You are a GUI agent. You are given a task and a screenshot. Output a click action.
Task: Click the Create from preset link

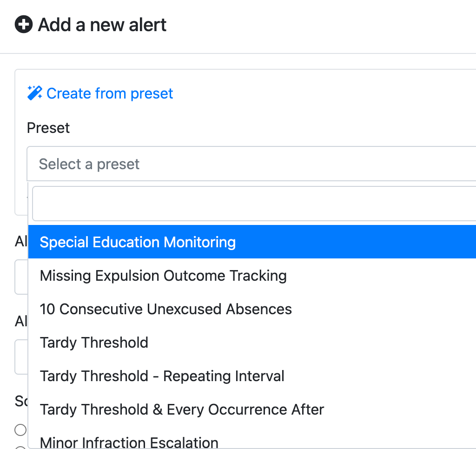[x=110, y=93]
